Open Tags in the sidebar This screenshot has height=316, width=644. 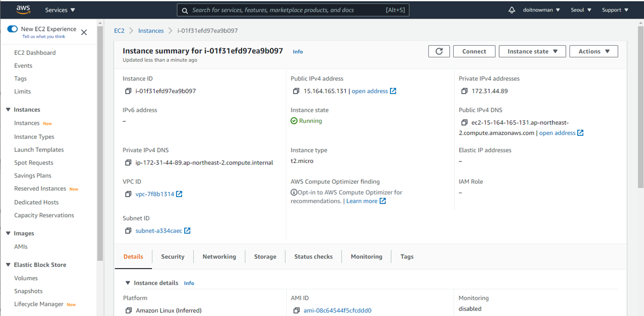pos(21,79)
